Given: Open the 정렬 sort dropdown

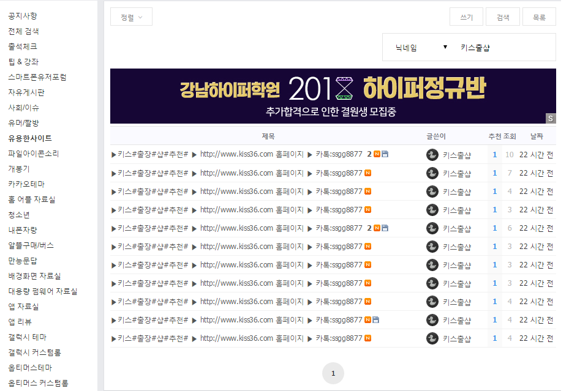Looking at the screenshot, I should [x=131, y=17].
